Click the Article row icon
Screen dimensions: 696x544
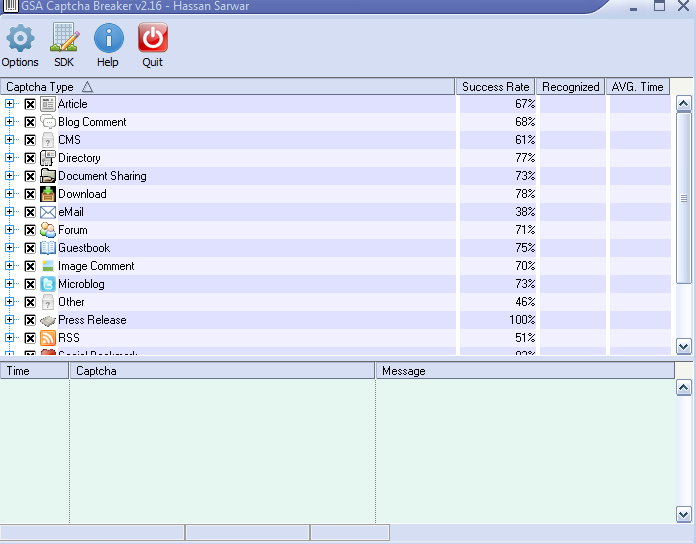click(48, 104)
